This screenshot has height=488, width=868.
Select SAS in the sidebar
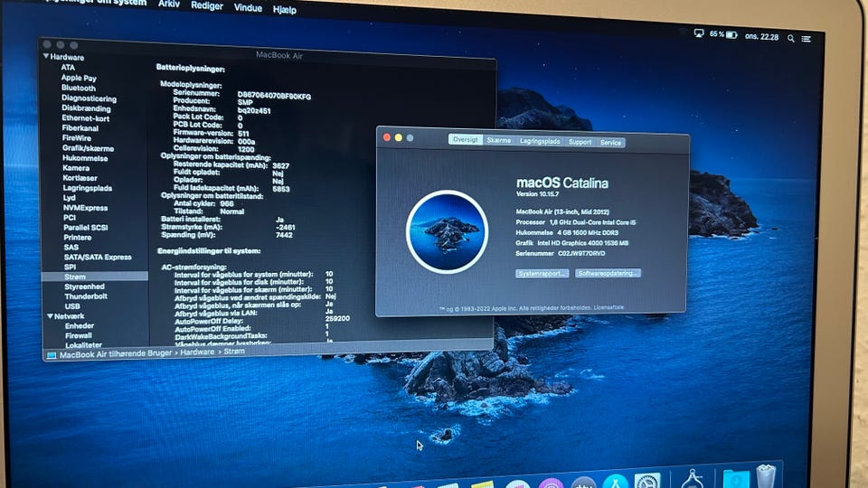71,247
